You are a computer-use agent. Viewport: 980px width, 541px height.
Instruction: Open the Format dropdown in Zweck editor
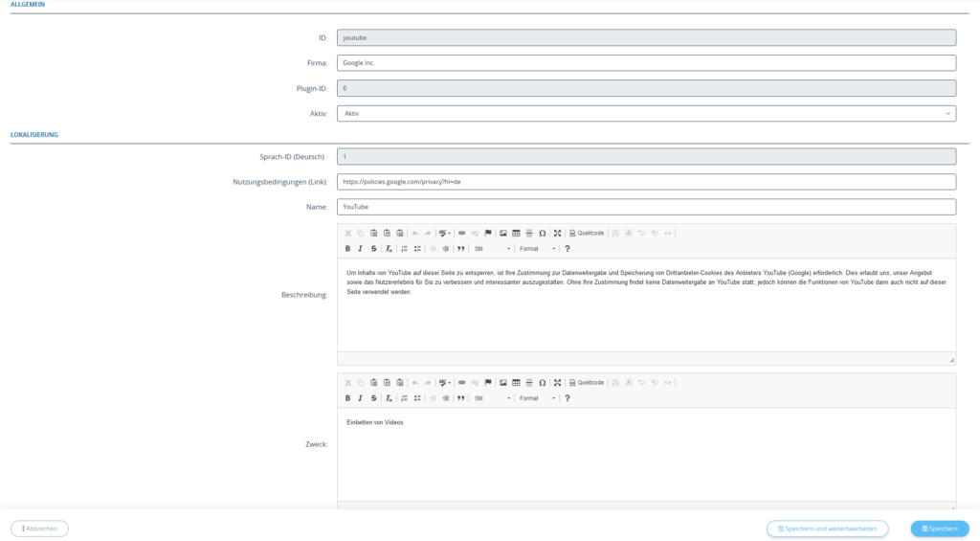537,398
